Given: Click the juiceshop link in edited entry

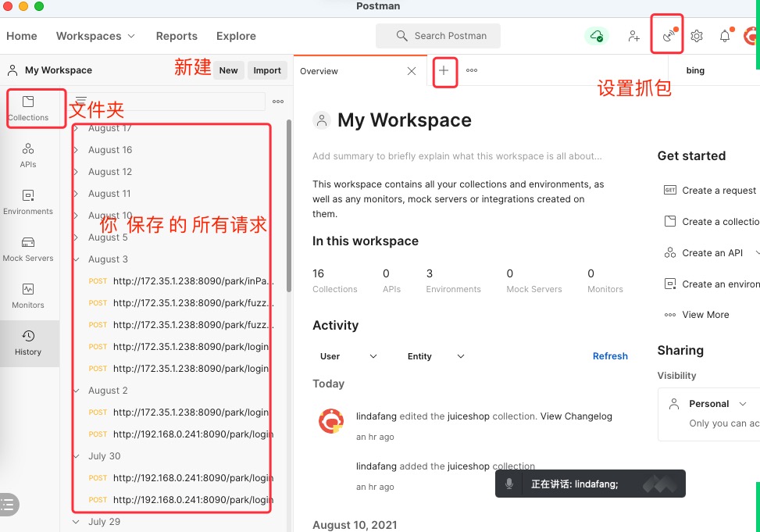Looking at the screenshot, I should coord(466,416).
